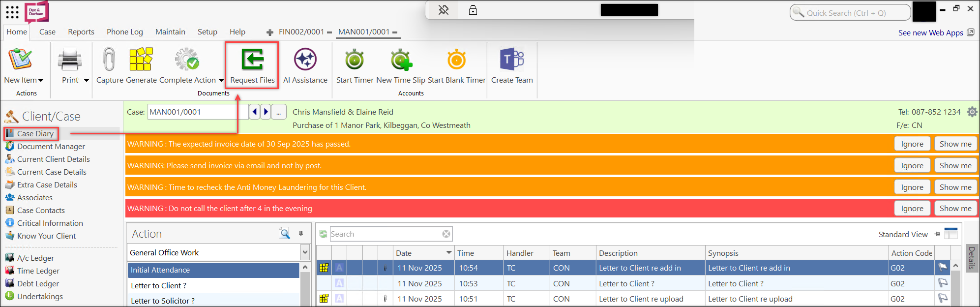Open See new Web Apps link

tap(930, 33)
